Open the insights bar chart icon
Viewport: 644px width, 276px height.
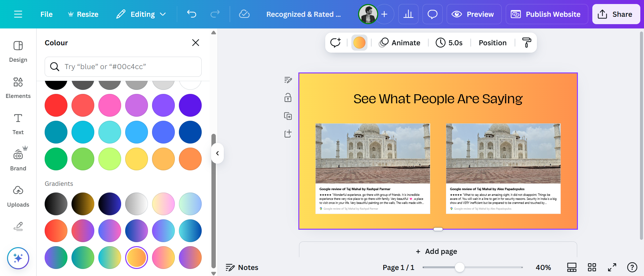[x=408, y=14]
